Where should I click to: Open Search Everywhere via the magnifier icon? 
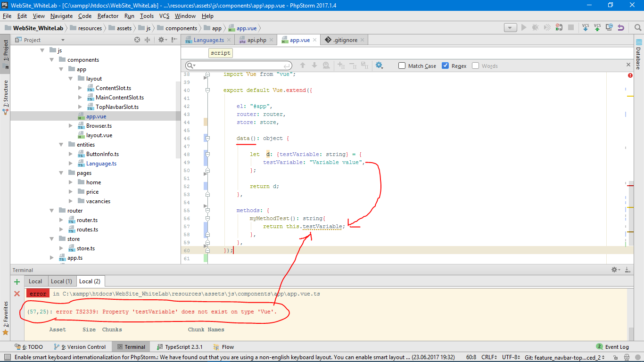pyautogui.click(x=637, y=27)
